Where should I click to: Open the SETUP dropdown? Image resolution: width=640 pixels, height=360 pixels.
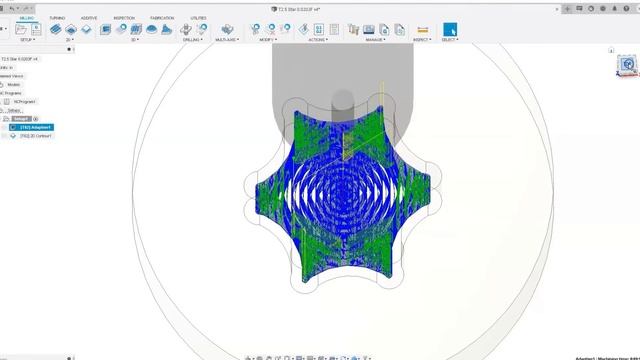click(28, 40)
